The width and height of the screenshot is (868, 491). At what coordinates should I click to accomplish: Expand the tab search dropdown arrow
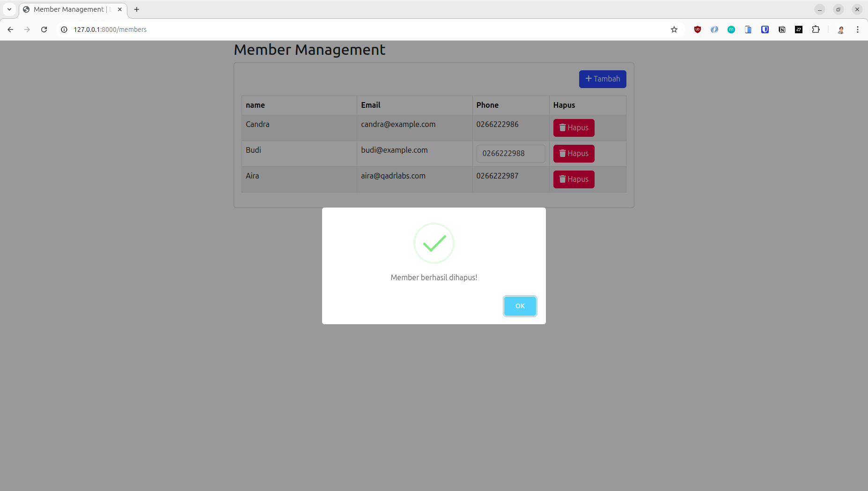[9, 9]
